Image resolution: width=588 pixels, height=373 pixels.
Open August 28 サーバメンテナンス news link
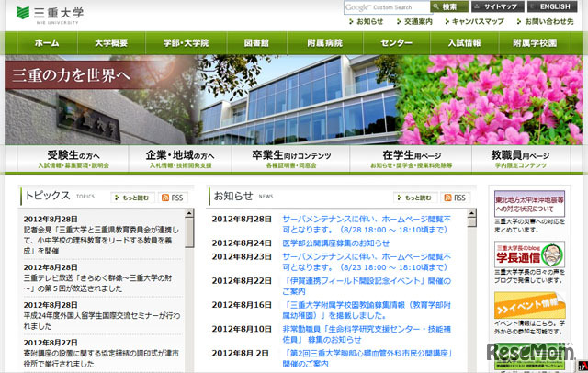(x=367, y=224)
